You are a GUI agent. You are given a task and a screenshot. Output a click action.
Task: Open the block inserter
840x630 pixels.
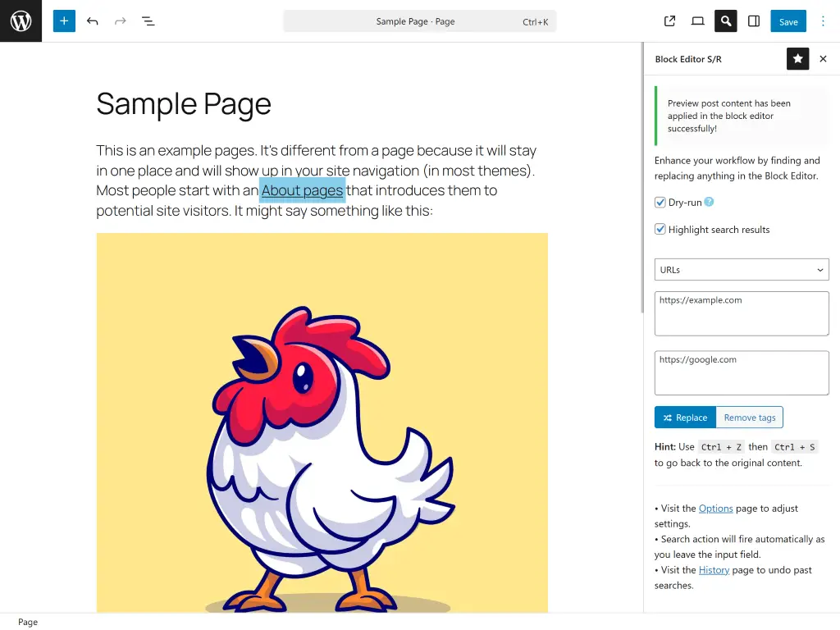(63, 21)
